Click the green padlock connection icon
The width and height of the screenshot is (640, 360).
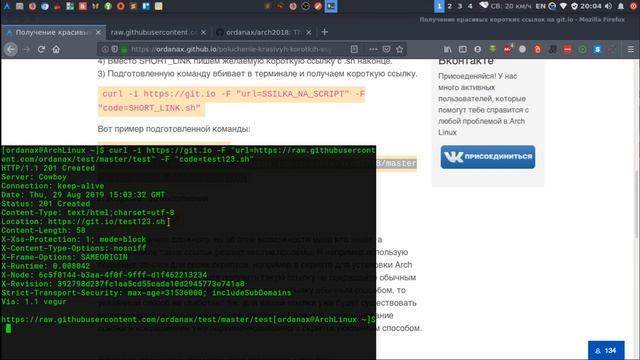click(x=124, y=49)
